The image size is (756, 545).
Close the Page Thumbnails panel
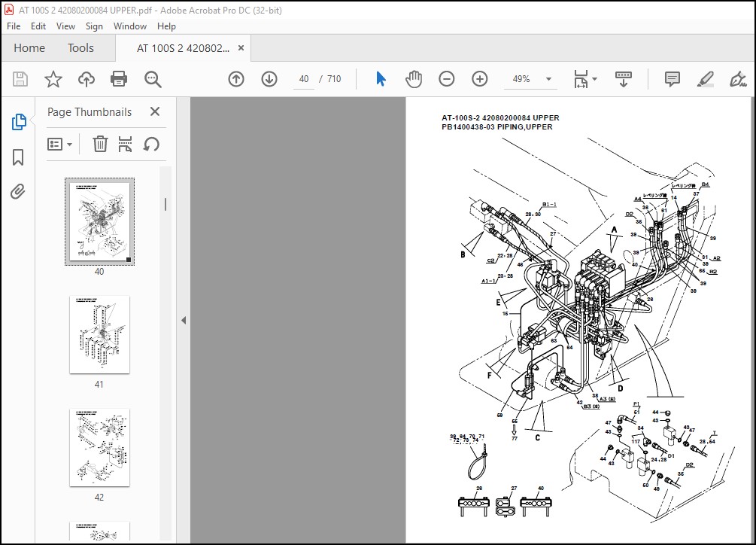(x=155, y=111)
